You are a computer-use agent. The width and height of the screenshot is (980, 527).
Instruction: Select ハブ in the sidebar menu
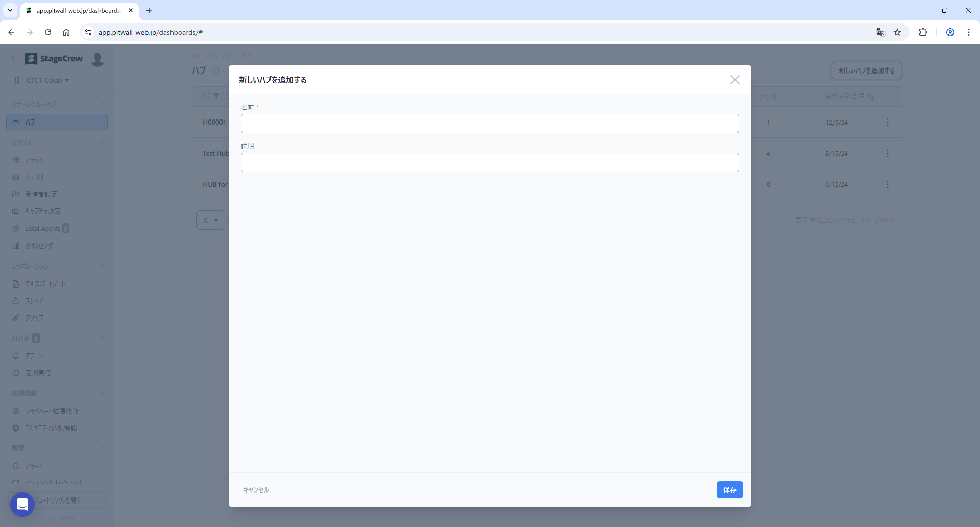(57, 122)
